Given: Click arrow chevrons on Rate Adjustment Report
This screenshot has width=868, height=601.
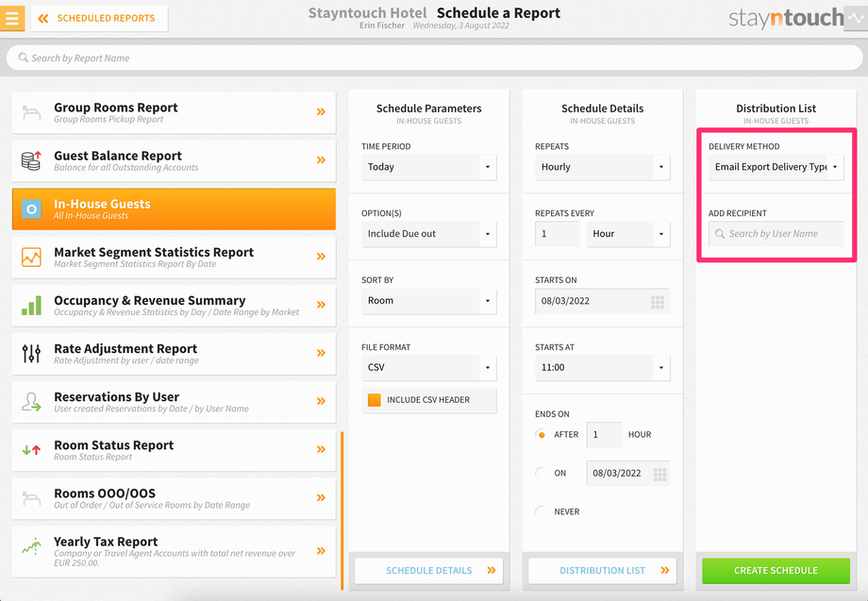Looking at the screenshot, I should pos(321,353).
